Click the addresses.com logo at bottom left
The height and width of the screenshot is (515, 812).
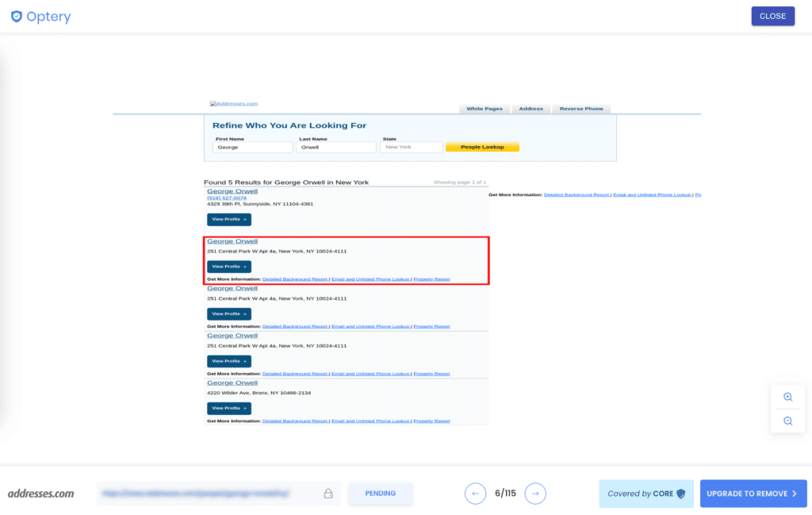coord(40,494)
